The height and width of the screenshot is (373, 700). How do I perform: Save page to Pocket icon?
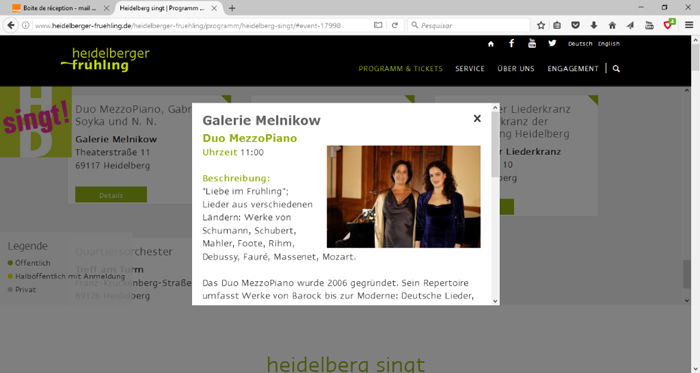[575, 25]
